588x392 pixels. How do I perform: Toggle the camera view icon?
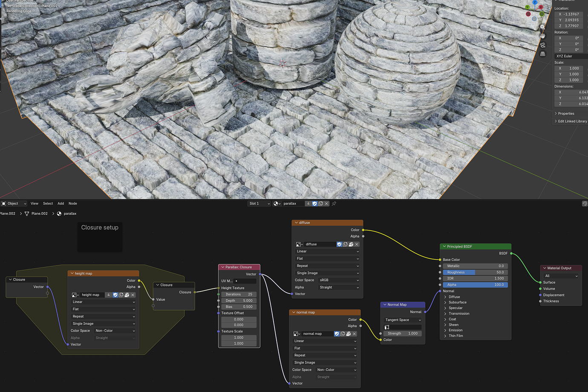tap(542, 45)
